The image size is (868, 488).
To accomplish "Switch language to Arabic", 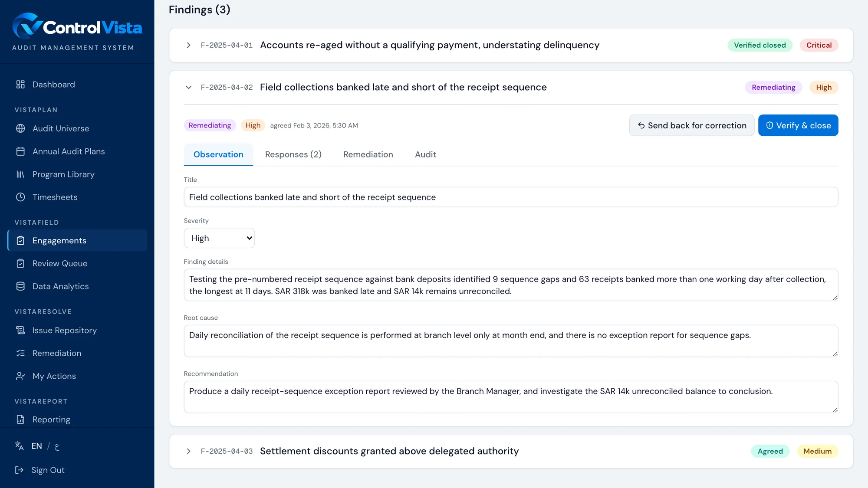I will pos(57,446).
